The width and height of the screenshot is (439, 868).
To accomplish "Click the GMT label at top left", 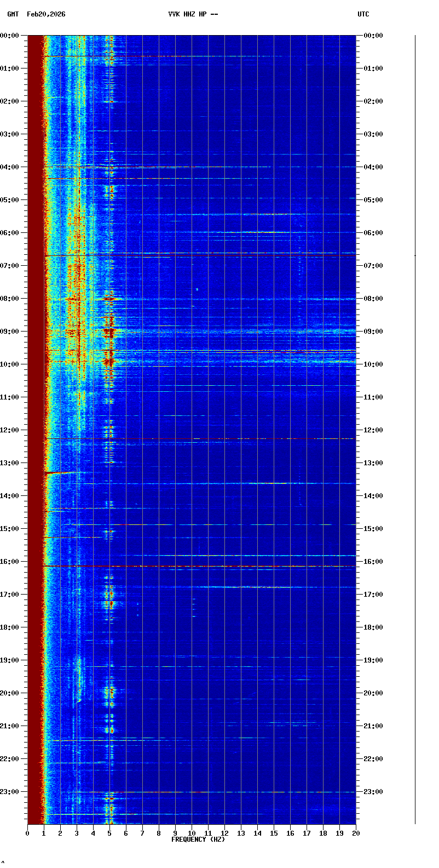I will (13, 14).
